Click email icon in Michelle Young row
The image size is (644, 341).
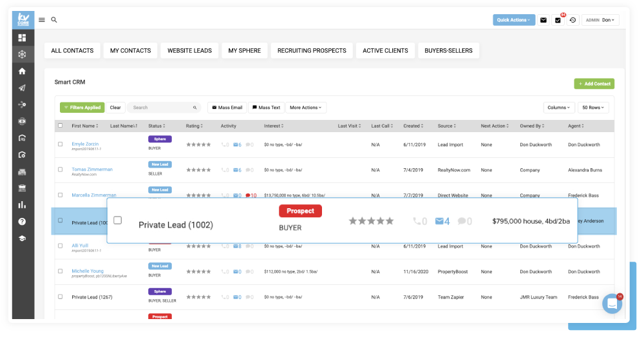238,272
